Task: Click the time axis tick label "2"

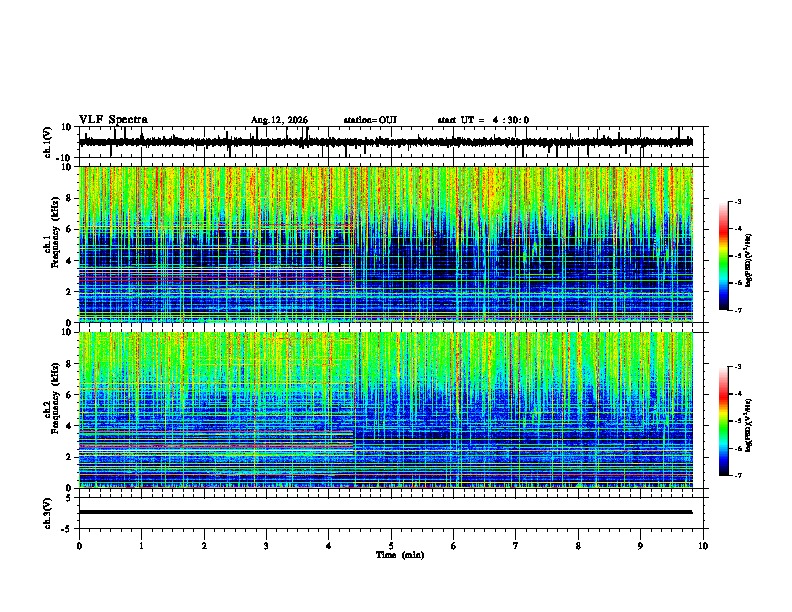Action: point(204,546)
